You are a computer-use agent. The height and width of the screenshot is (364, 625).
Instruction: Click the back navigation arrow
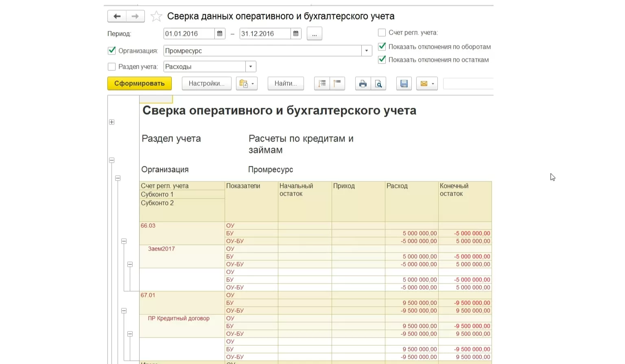tap(117, 16)
